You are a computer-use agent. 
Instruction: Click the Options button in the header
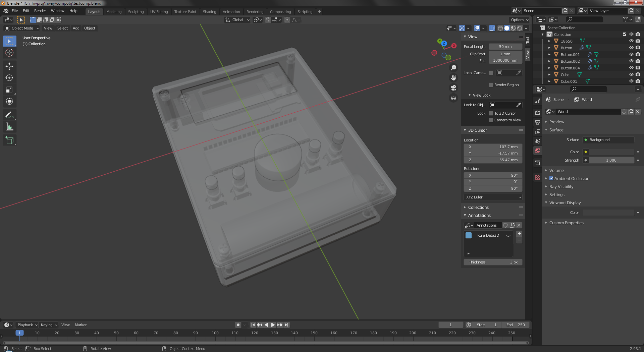[x=519, y=20]
